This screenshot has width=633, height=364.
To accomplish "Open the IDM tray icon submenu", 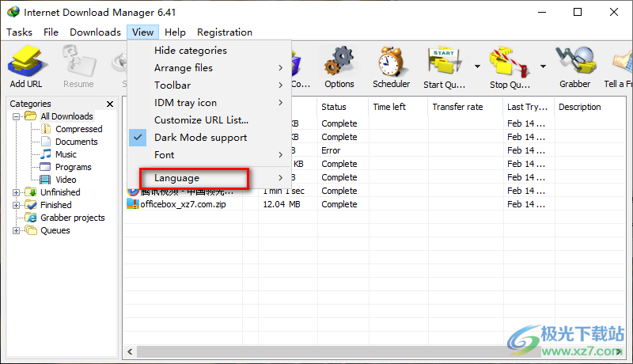I will [209, 103].
